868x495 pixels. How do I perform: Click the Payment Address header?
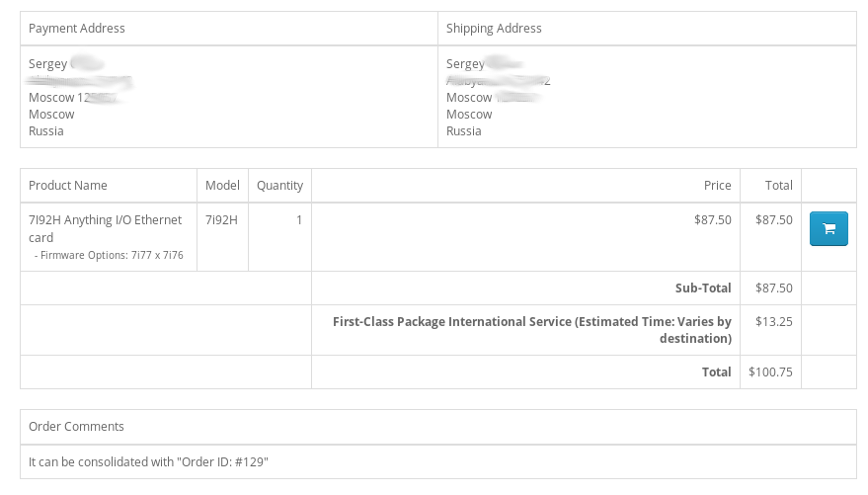point(77,29)
